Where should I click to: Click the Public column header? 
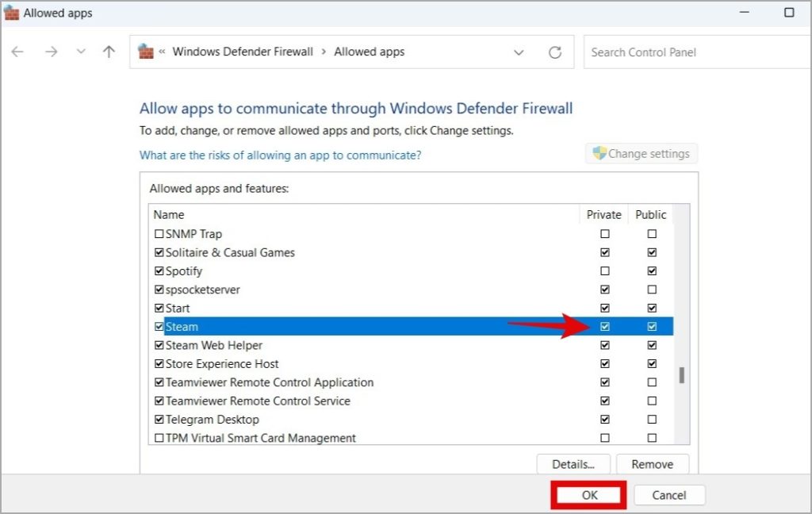651,214
